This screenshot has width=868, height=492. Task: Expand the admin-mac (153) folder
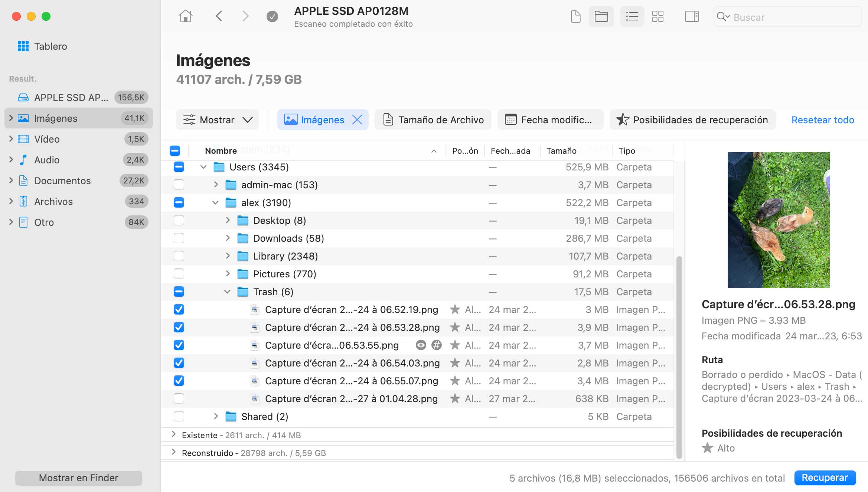pyautogui.click(x=216, y=185)
